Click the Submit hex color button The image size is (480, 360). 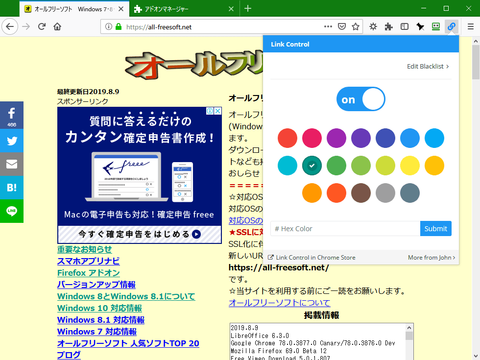click(x=436, y=228)
